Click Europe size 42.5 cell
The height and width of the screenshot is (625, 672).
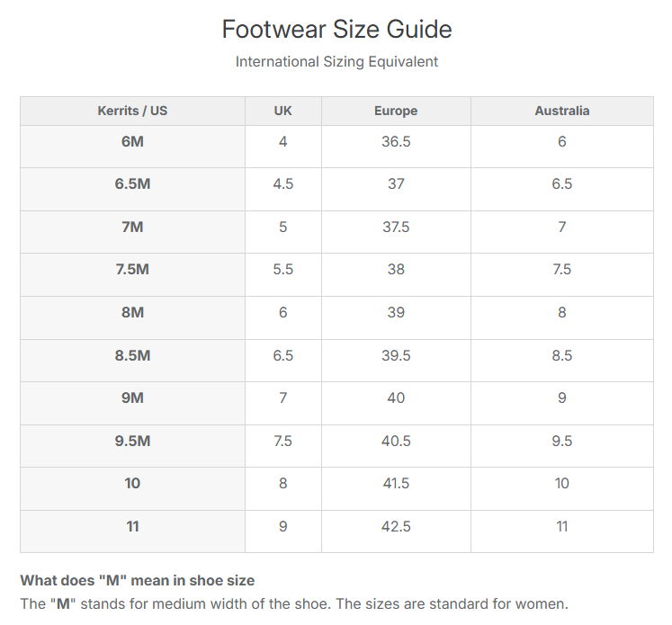click(x=396, y=527)
